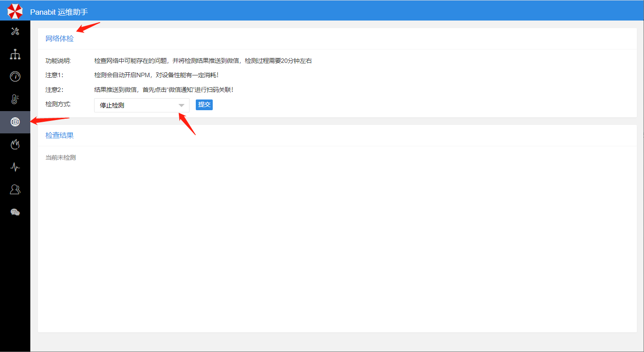This screenshot has height=352, width=644.
Task: Open the WeChat notification icon
Action: point(15,212)
